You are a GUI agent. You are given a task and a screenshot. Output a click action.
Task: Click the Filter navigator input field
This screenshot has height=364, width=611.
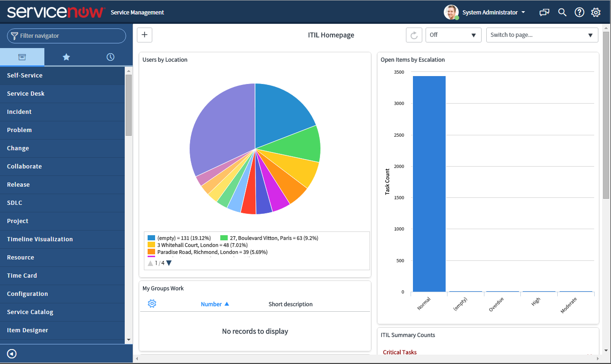click(x=66, y=35)
